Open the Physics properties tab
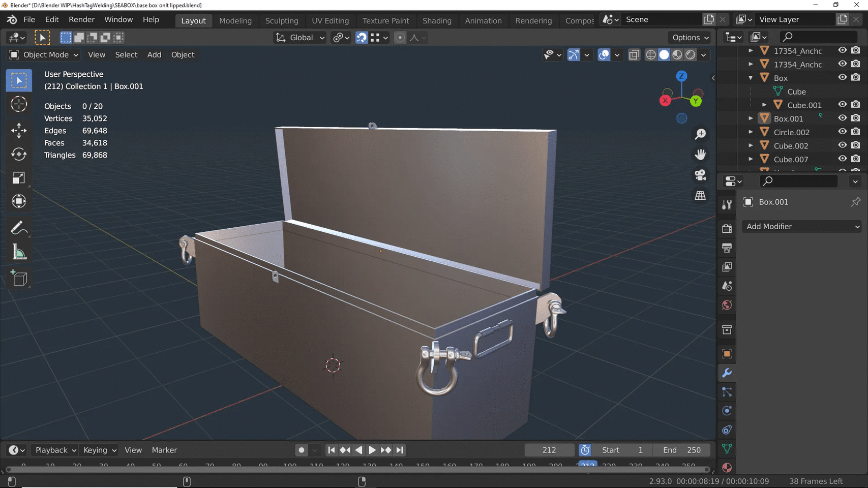Image resolution: width=868 pixels, height=488 pixels. tap(727, 411)
